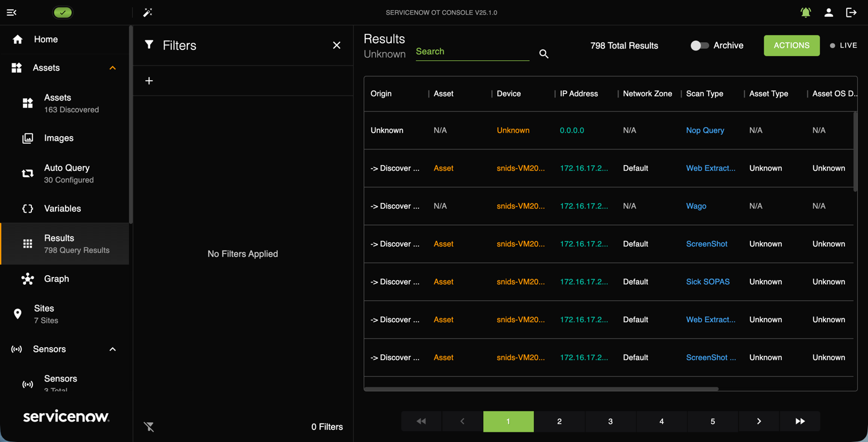Open the magic wand tool
868x442 pixels.
[148, 13]
